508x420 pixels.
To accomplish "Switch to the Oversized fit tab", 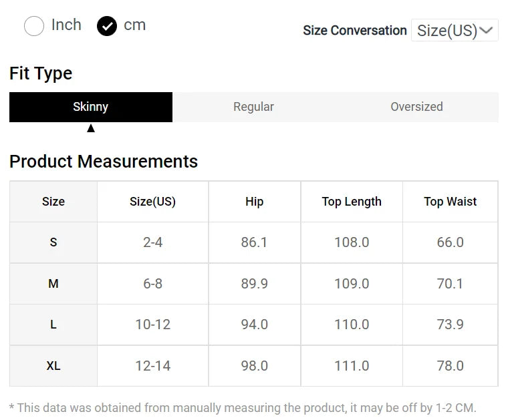I will (416, 107).
